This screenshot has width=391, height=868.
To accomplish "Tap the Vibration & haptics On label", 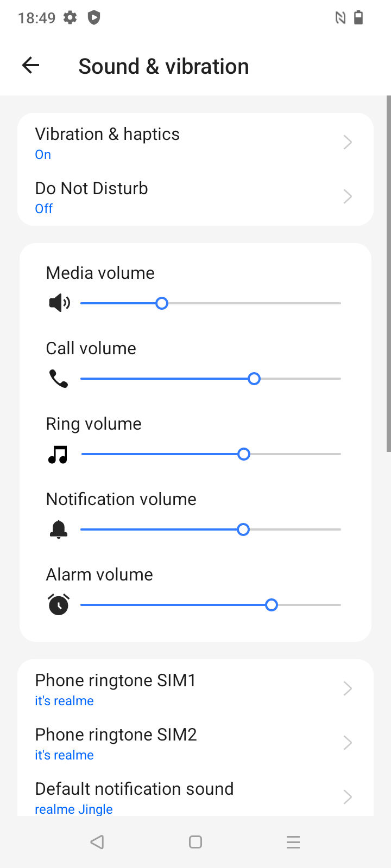I will 43,155.
